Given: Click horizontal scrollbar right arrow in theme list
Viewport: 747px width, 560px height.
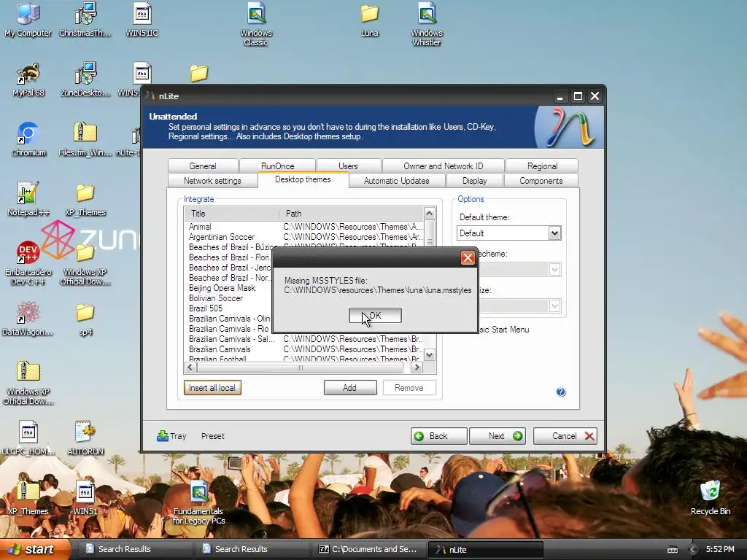Looking at the screenshot, I should click(x=417, y=367).
